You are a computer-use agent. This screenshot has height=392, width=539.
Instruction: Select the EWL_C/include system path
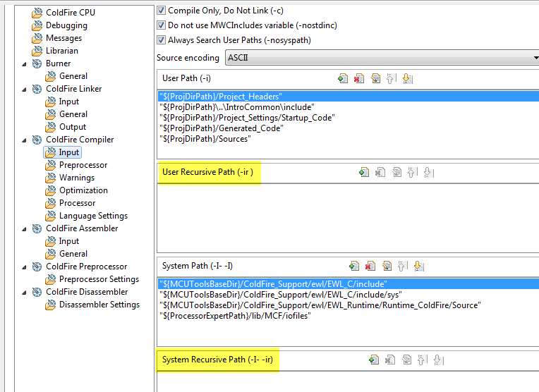[x=349, y=284]
